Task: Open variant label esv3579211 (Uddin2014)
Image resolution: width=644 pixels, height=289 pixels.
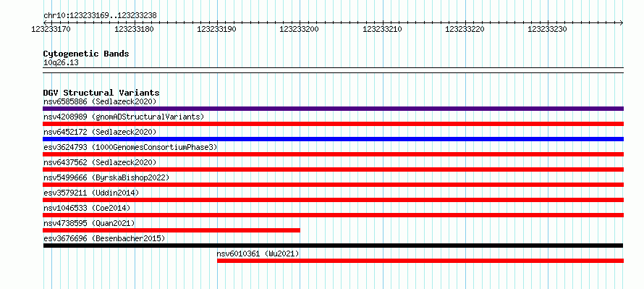Action: [x=91, y=193]
